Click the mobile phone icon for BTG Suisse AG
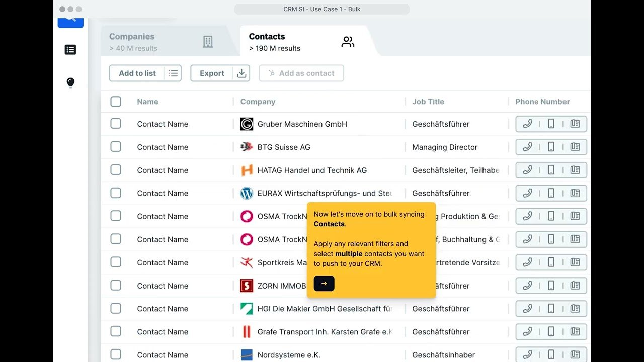Image resolution: width=644 pixels, height=362 pixels. (x=551, y=147)
